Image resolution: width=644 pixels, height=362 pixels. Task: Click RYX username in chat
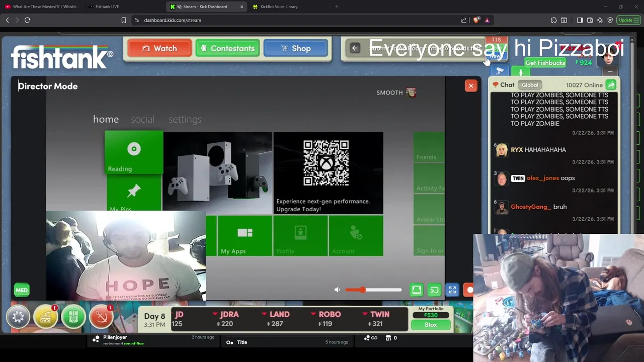517,150
